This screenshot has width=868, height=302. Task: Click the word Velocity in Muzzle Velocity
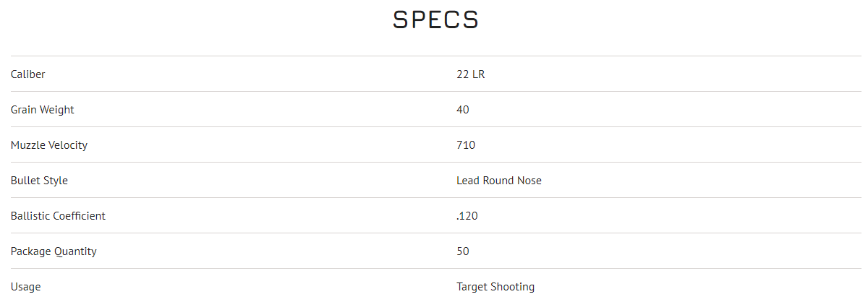coord(67,145)
